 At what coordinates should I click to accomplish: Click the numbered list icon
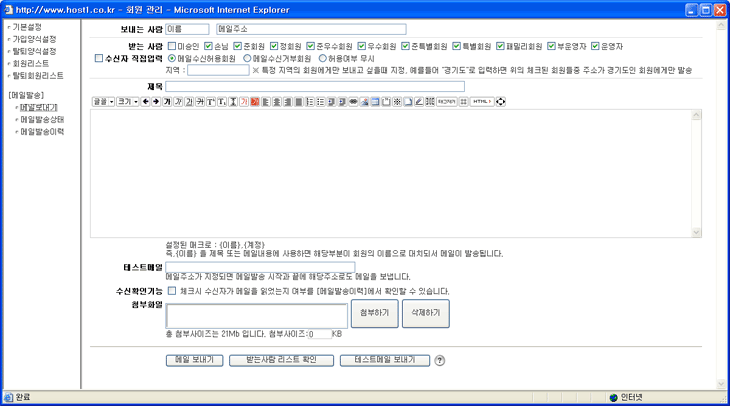click(309, 101)
